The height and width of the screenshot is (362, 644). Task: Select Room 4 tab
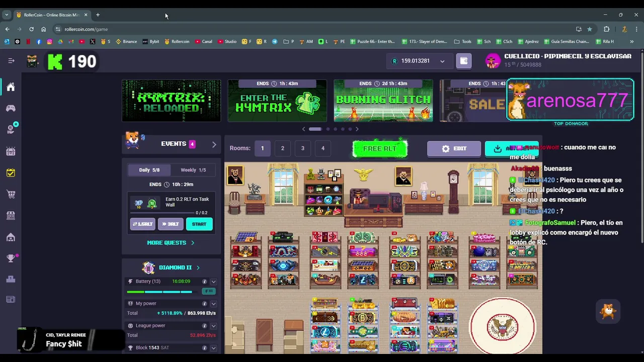[x=323, y=148]
